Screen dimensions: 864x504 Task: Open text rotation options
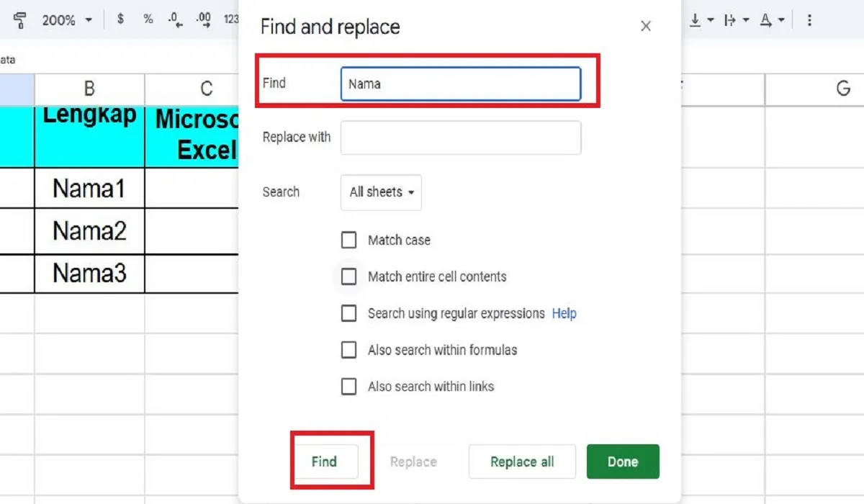coord(766,20)
